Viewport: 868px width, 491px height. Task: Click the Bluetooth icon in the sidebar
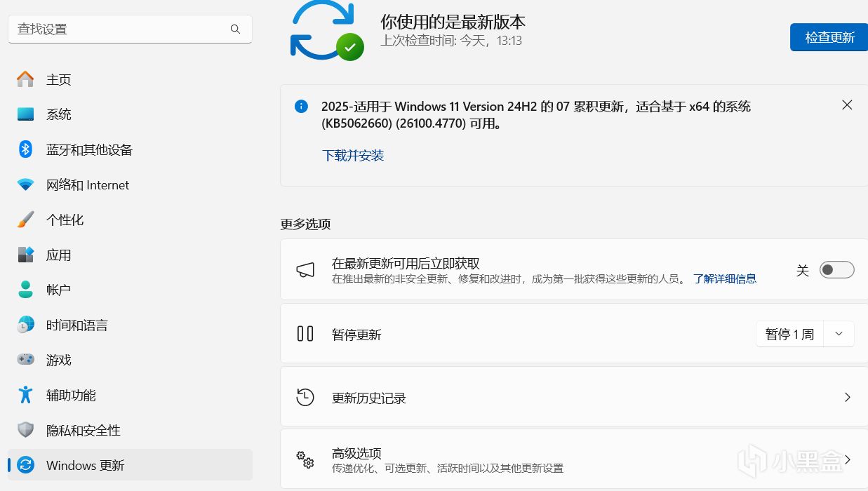[25, 149]
